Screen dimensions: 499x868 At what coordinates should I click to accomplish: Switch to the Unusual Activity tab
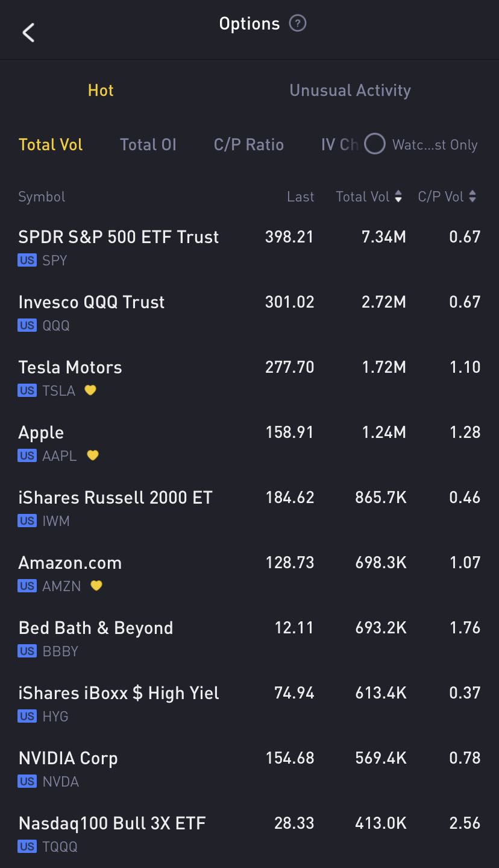coord(350,90)
